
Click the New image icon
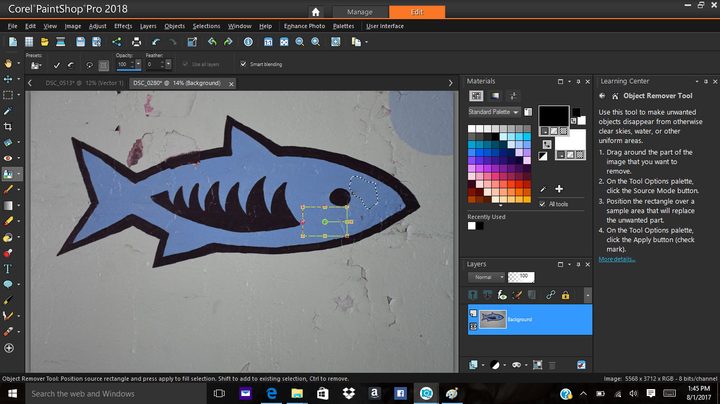[x=13, y=42]
